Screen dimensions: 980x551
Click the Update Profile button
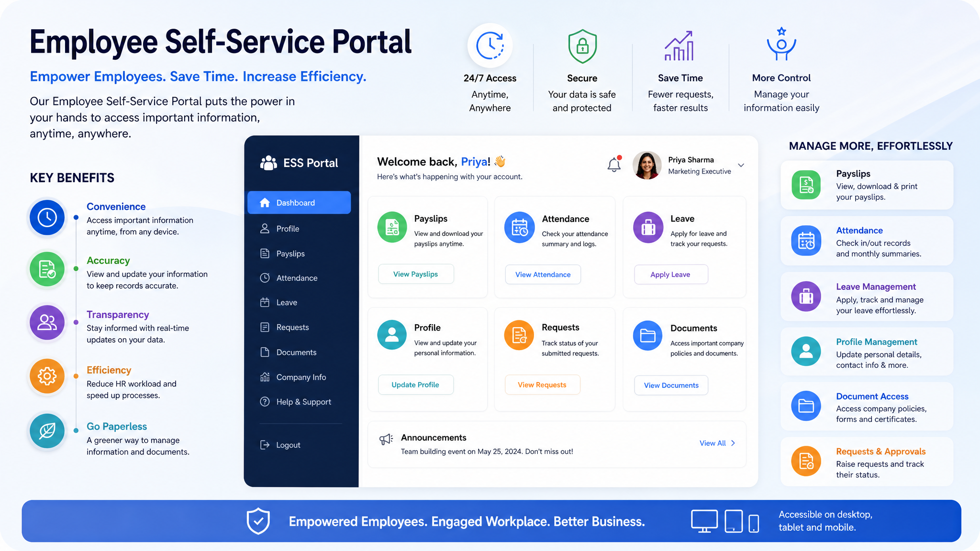click(x=416, y=385)
